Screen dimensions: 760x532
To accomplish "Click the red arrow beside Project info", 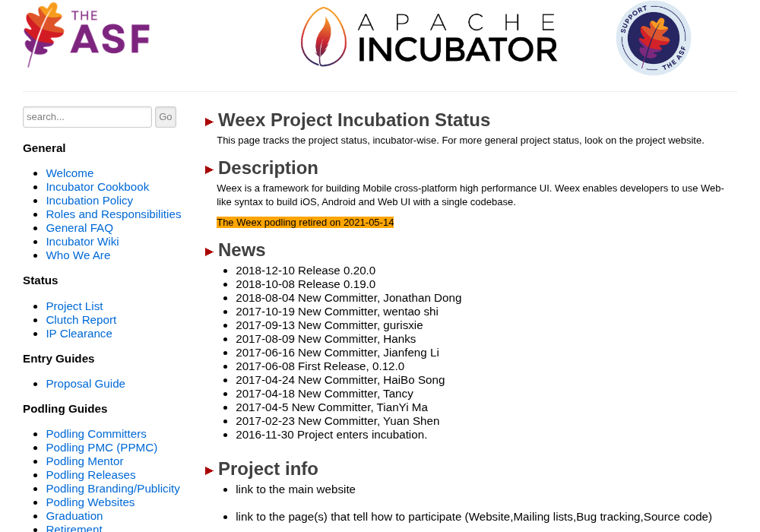I will pos(210,470).
